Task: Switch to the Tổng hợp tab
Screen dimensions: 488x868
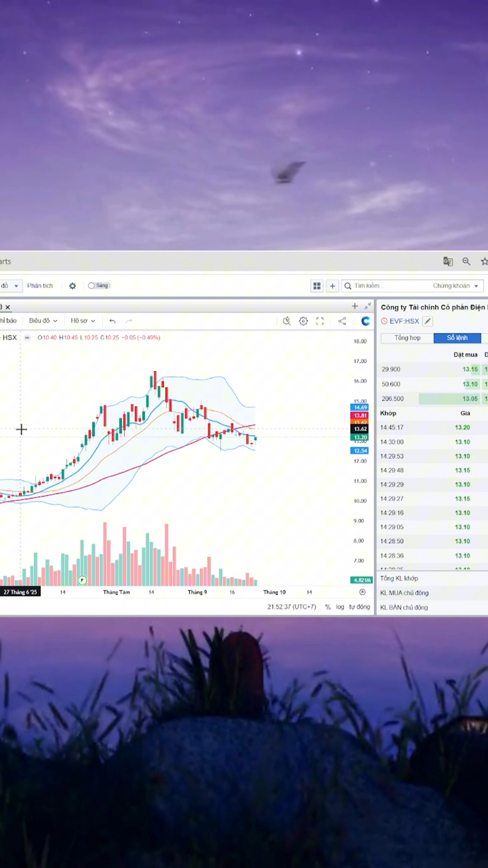Action: (407, 338)
